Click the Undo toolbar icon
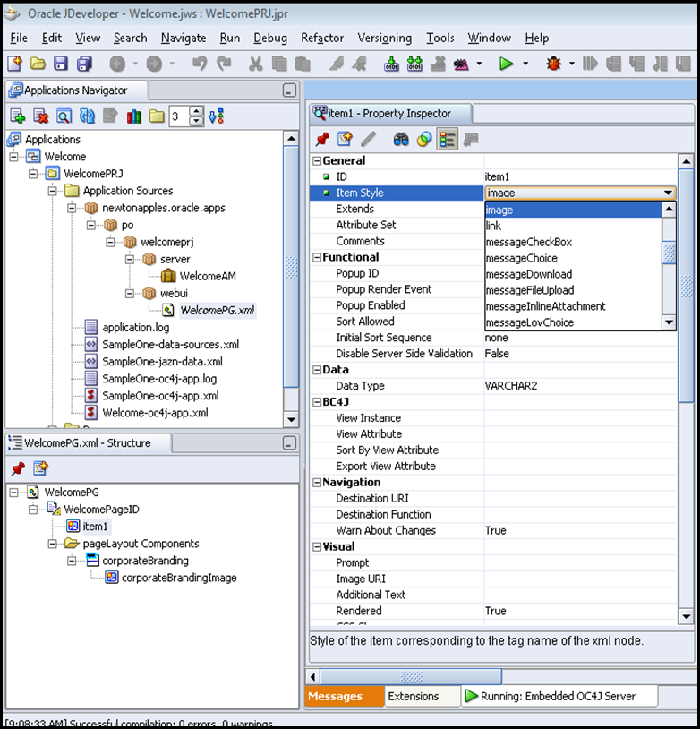 (200, 64)
